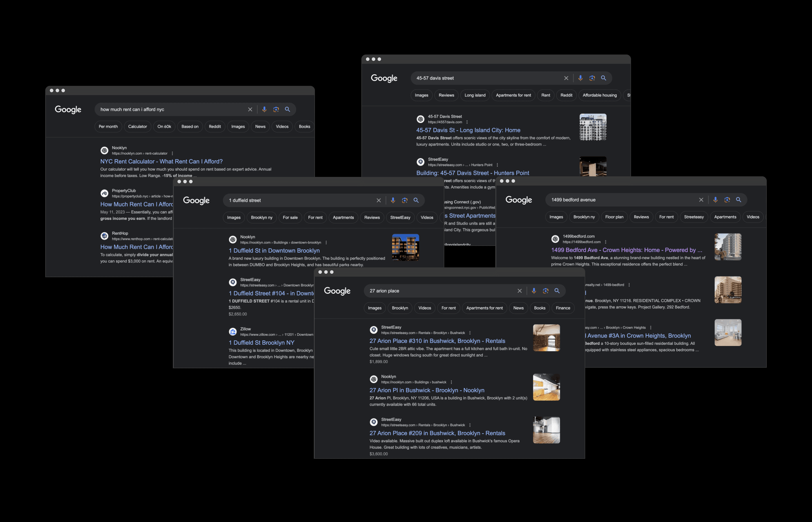The height and width of the screenshot is (522, 812).
Task: Open '1499 Bedford Ave - Crown Heights: Home' link
Action: (x=626, y=250)
